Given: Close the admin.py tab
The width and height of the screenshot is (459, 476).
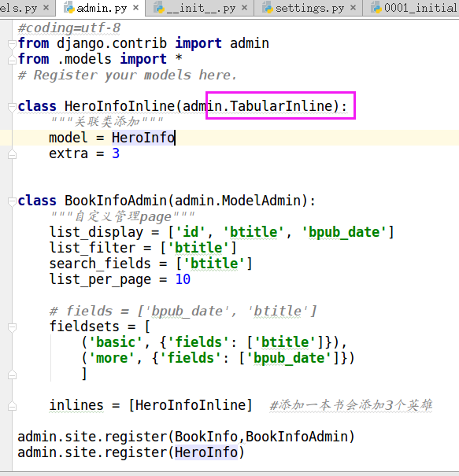Looking at the screenshot, I should tap(136, 8).
